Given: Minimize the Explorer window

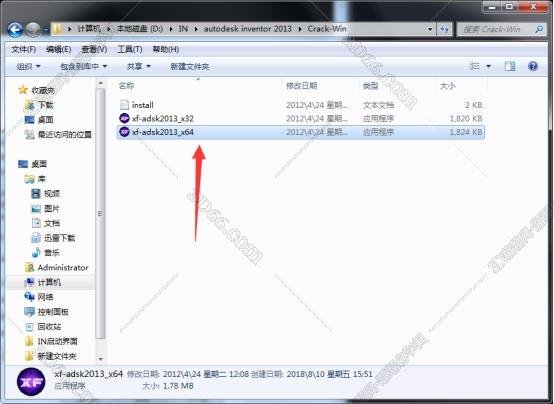Looking at the screenshot, I should pyautogui.click(x=492, y=7).
